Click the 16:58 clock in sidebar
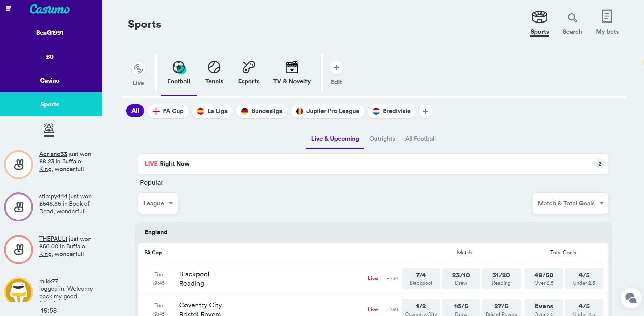The width and height of the screenshot is (644, 316). tap(49, 311)
